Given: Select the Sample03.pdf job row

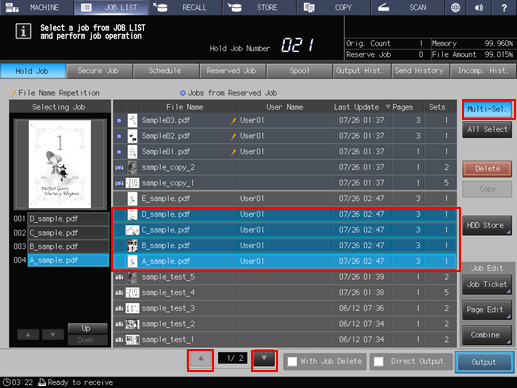Looking at the screenshot, I should (285, 120).
